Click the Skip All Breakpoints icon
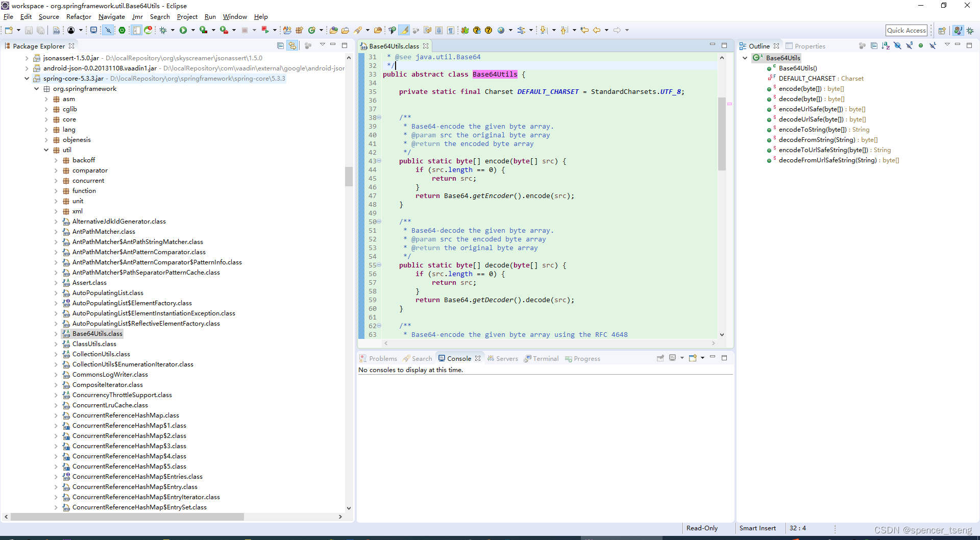The image size is (980, 540). coord(108,30)
